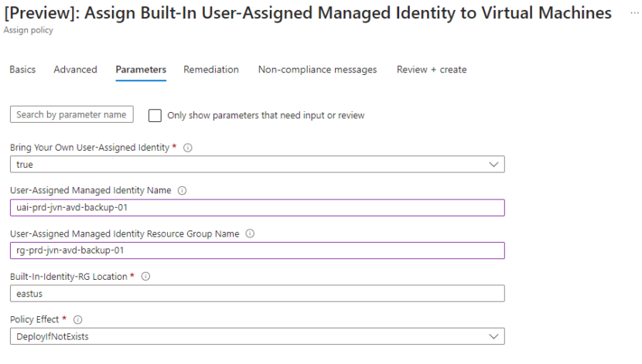
Task: Show info for Managed Identity Resource Group Name
Action: pos(250,233)
